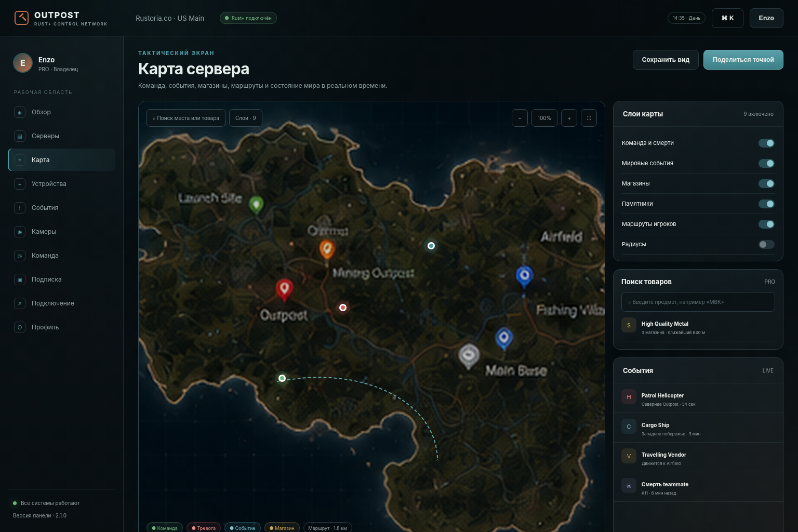Zoom out the map with minus button
This screenshot has width=798, height=532.
click(x=520, y=118)
